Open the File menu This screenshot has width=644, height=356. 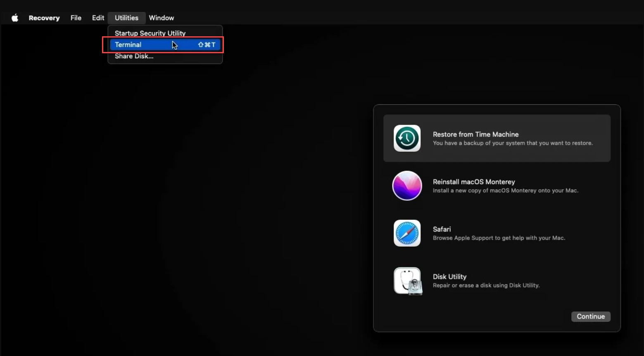click(76, 18)
